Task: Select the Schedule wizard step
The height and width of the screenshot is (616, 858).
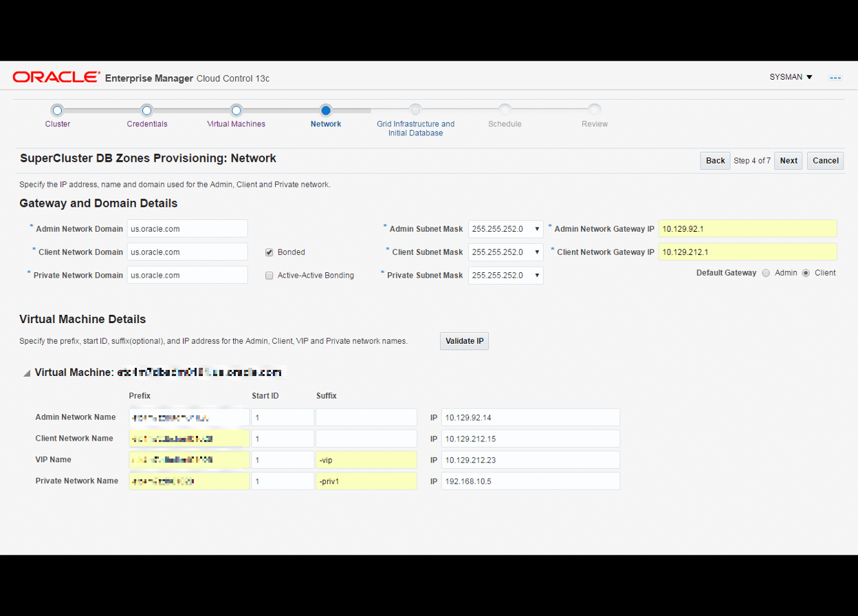Action: [x=505, y=124]
